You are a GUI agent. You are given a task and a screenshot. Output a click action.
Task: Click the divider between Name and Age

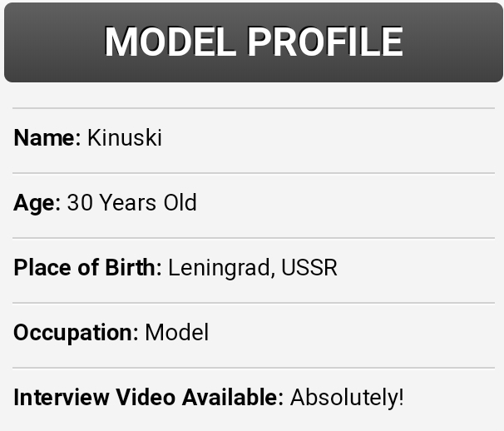click(x=254, y=173)
